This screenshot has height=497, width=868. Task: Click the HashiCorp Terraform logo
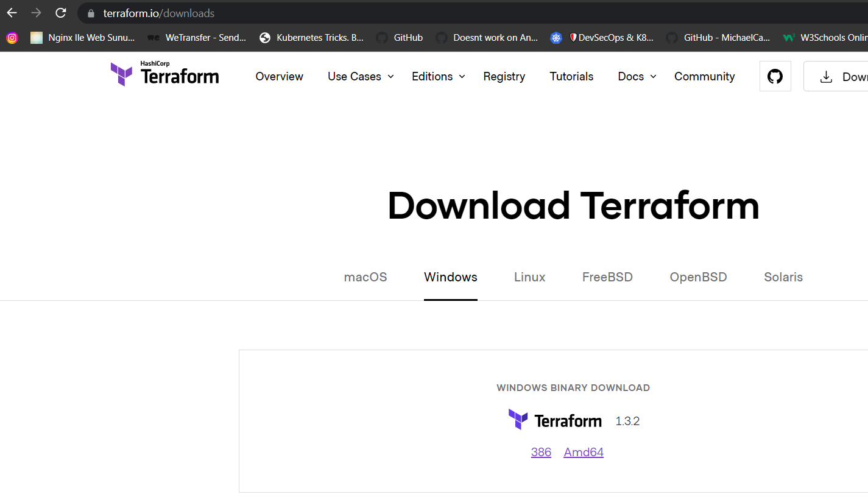164,74
